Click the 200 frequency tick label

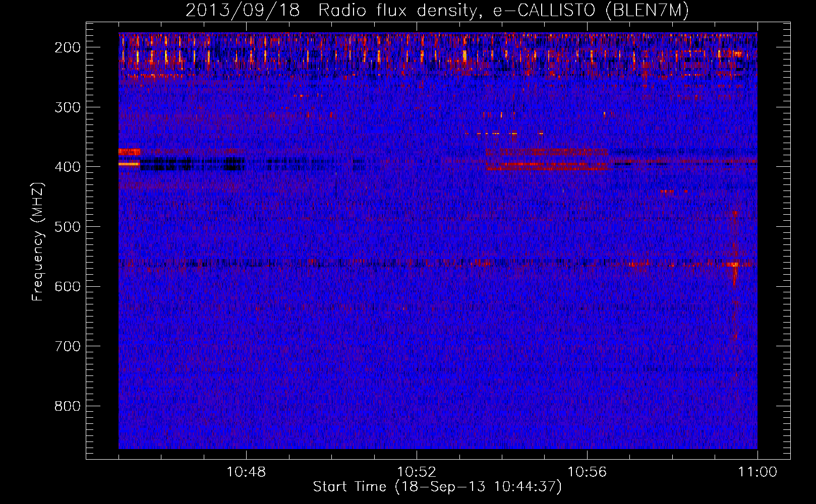(x=67, y=47)
